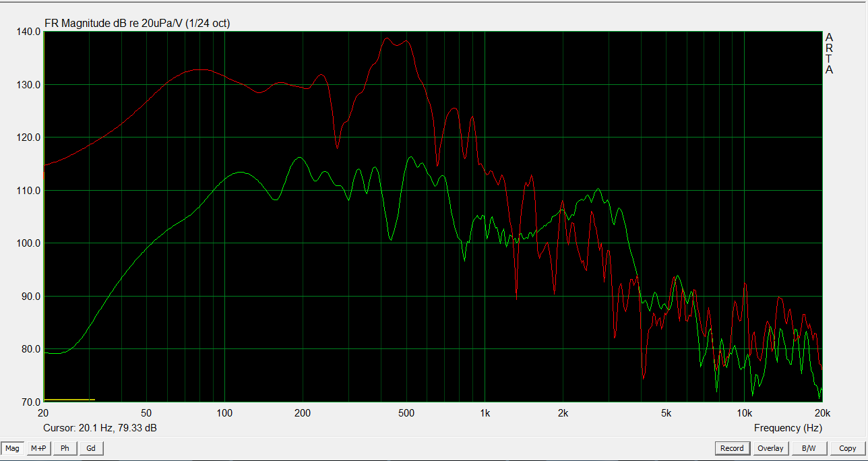
Task: Click the 1k frequency axis label
Action: click(484, 412)
